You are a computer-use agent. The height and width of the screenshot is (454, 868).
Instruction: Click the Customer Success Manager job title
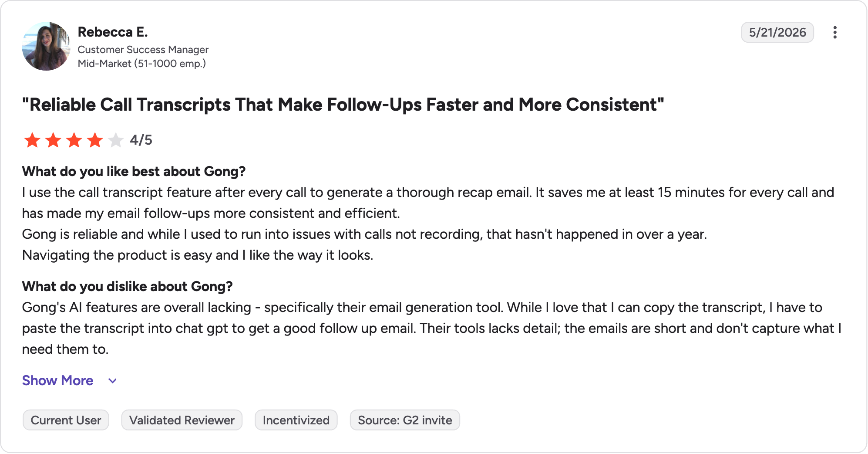pyautogui.click(x=143, y=50)
